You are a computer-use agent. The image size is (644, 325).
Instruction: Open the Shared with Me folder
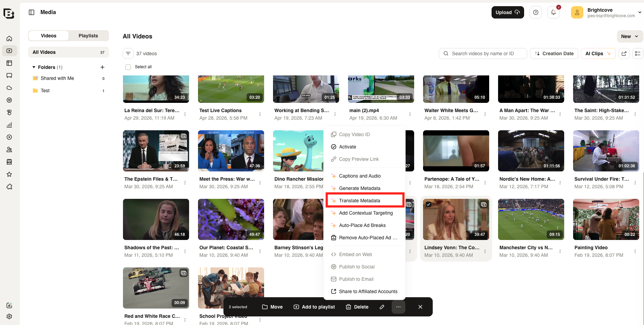(x=69, y=78)
